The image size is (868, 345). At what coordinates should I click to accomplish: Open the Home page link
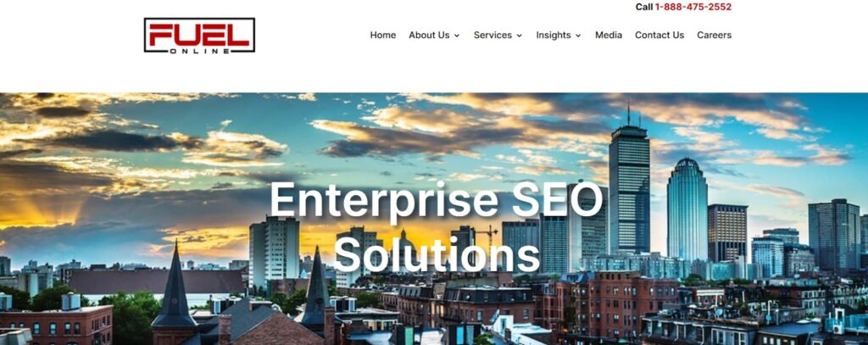[x=383, y=35]
